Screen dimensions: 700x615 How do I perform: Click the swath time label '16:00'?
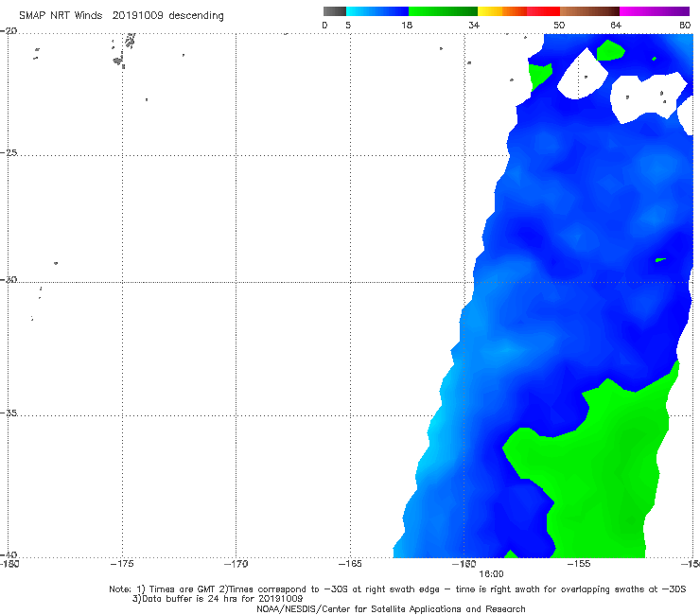(491, 574)
